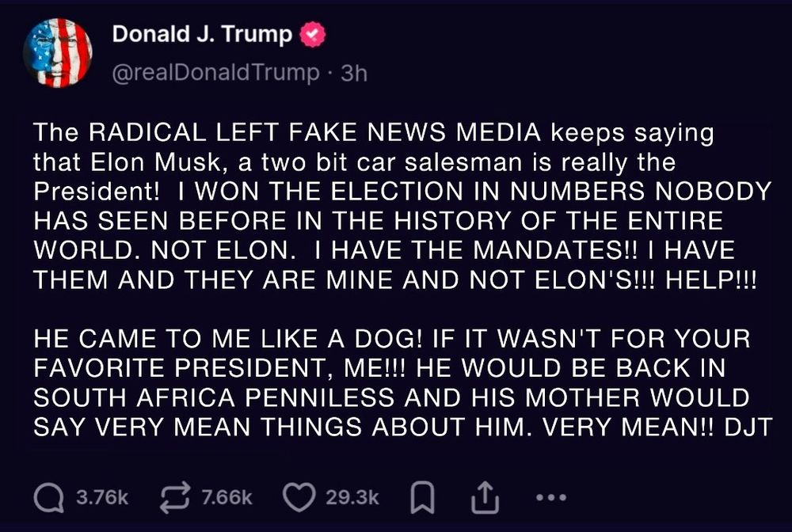Screen dimensions: 792x532
Task: Click the 3h post timestamp
Action: click(352, 73)
